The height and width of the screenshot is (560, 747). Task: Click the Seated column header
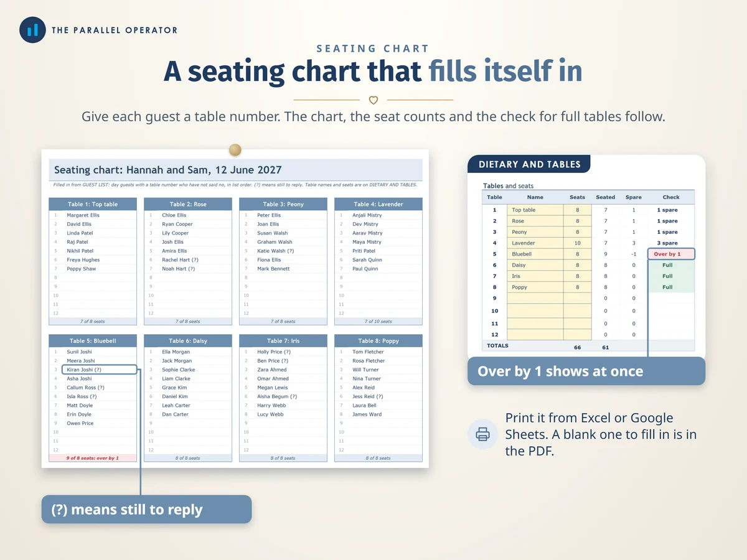605,197
